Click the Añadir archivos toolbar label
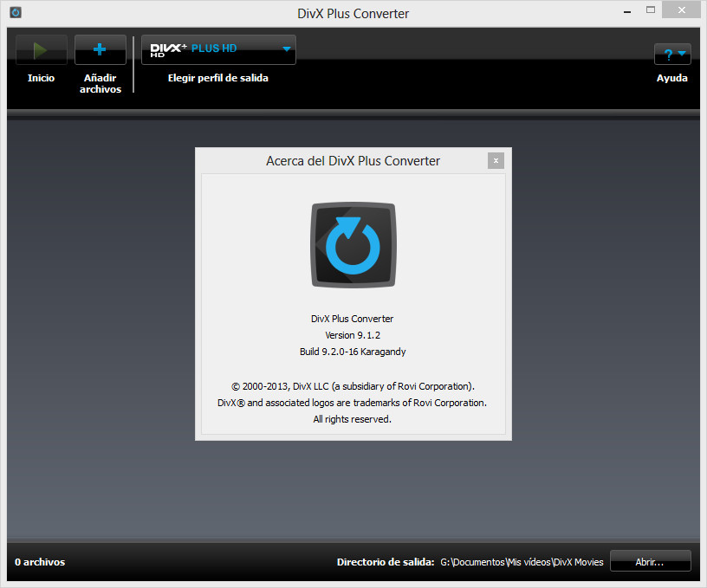The width and height of the screenshot is (707, 588). (x=100, y=83)
